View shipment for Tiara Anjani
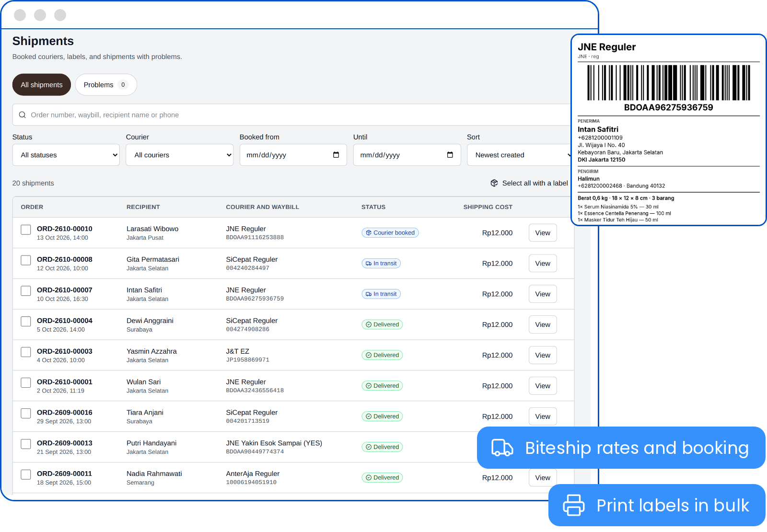Viewport: 767px width, 532px height. 543,416
